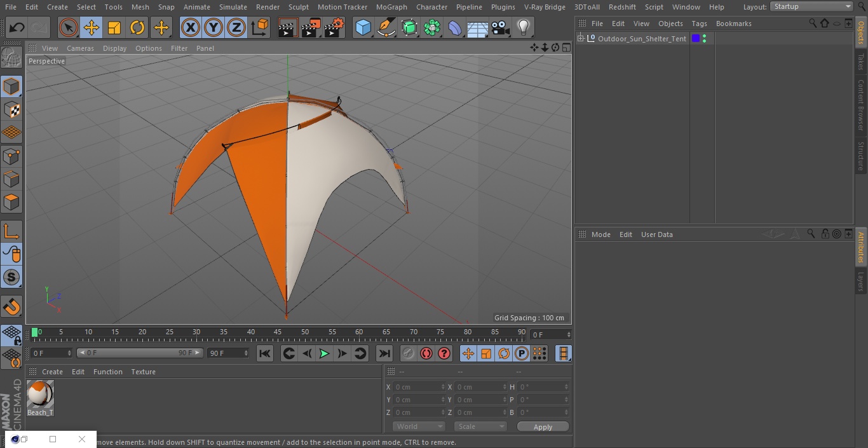868x448 pixels.
Task: Click the Apply button
Action: [543, 426]
